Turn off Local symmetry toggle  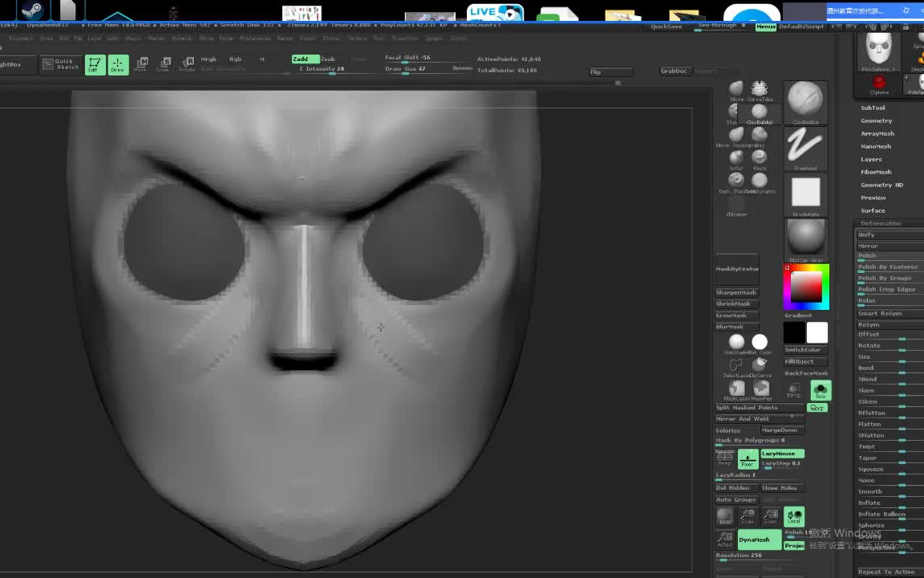(794, 516)
